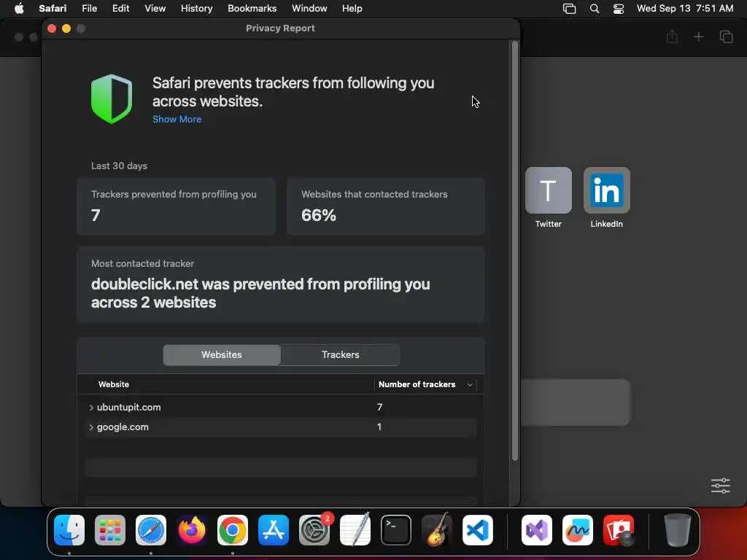Open Launchpad from the Dock
The image size is (747, 560).
110,530
